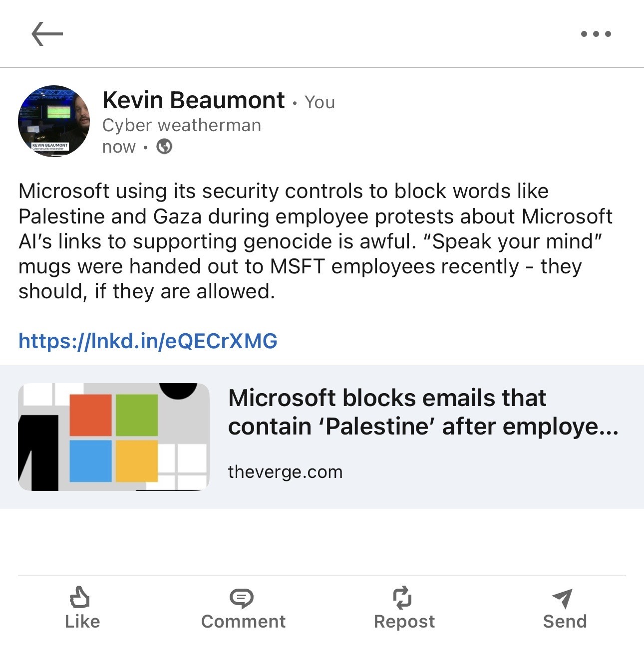The height and width of the screenshot is (658, 644).
Task: Open Kevin Beaumont's profile picture
Action: click(54, 121)
